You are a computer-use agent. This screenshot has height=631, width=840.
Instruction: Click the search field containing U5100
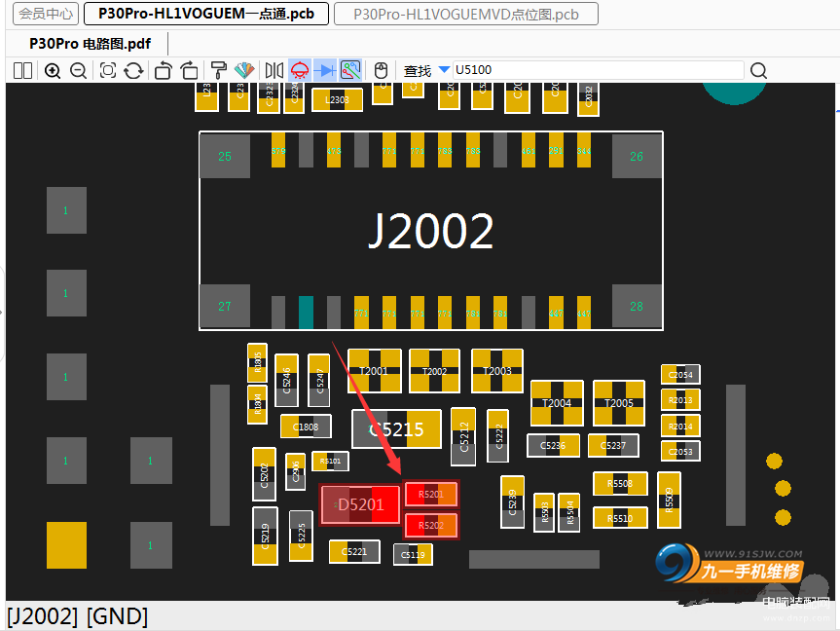point(598,70)
